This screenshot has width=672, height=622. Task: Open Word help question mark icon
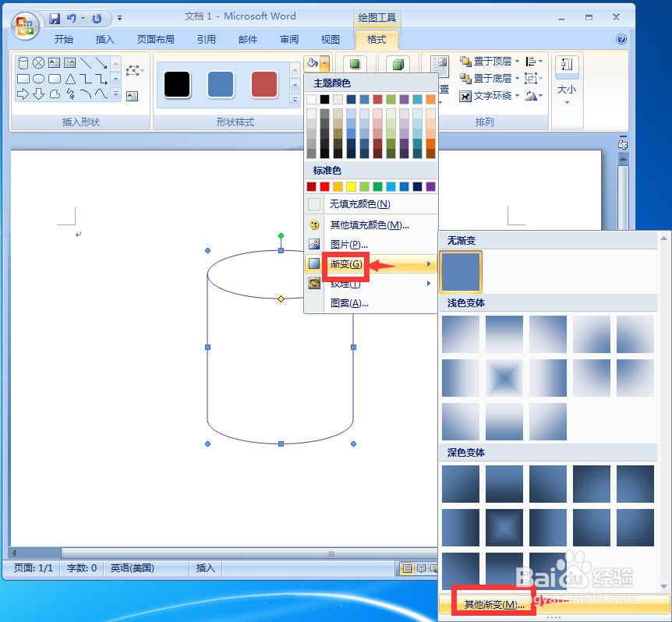click(621, 40)
